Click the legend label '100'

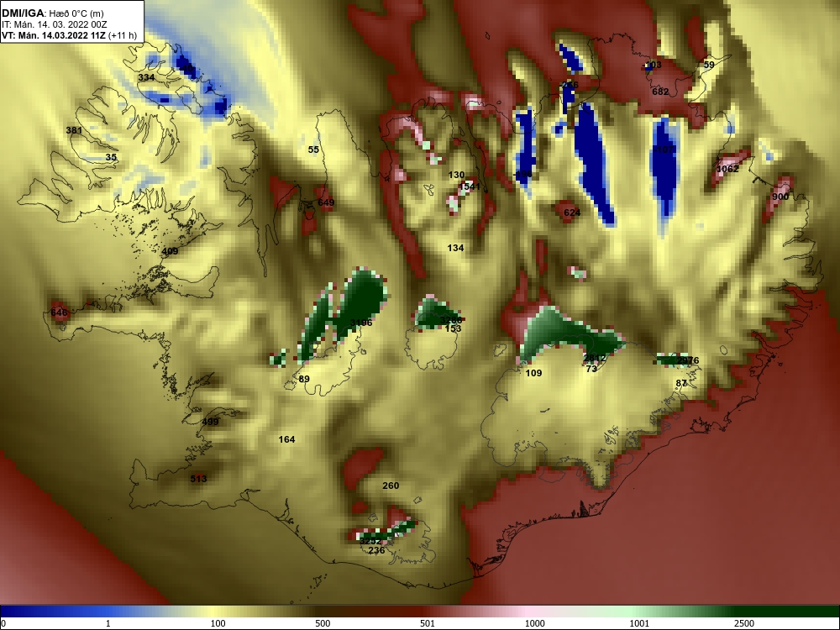click(218, 623)
